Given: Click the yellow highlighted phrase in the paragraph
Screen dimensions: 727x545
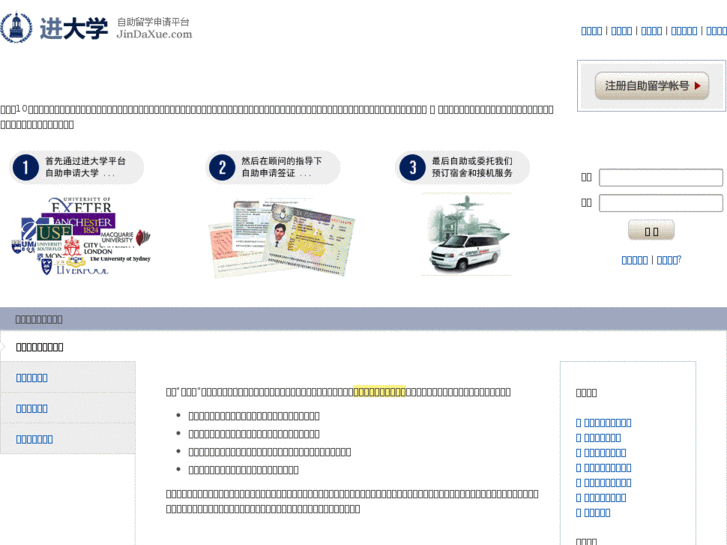Looking at the screenshot, I should tap(379, 392).
